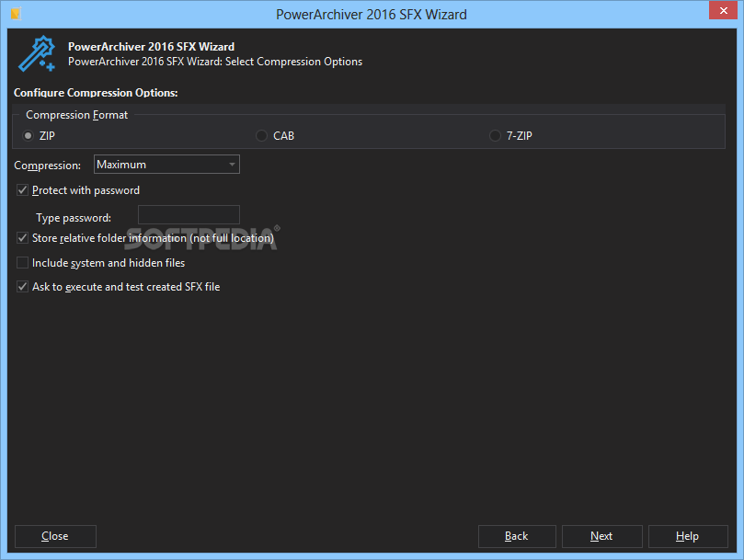The height and width of the screenshot is (560, 744).
Task: Click the bold PowerArchiver 2016 SFX Wizard header
Action: tap(152, 47)
